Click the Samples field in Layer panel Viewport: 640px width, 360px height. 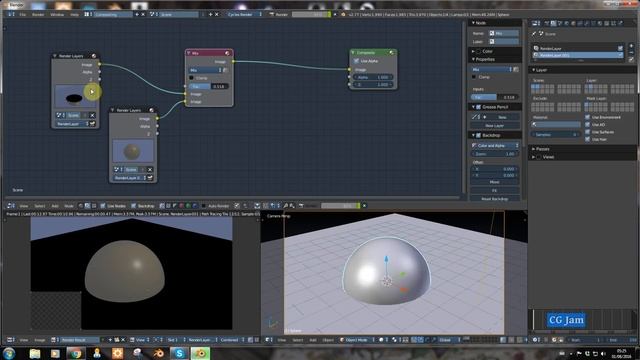click(556, 134)
